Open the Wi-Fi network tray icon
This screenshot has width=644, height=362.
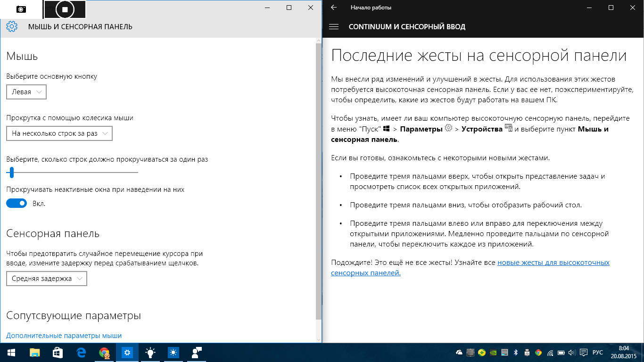[550, 353]
